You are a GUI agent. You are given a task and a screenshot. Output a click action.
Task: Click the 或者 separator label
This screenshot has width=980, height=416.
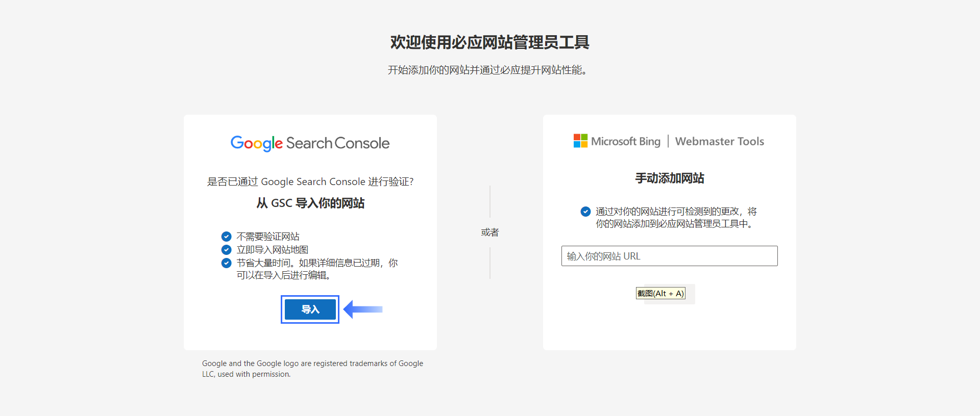[x=490, y=232]
